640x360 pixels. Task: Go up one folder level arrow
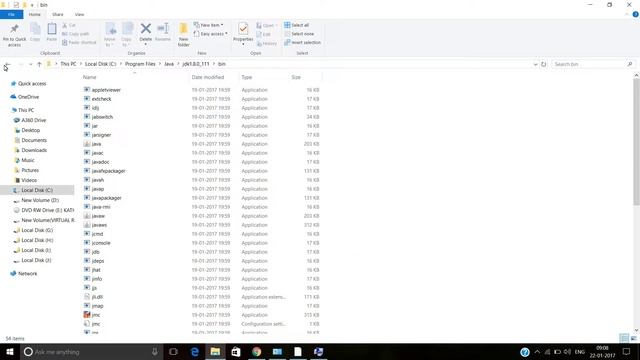point(39,64)
